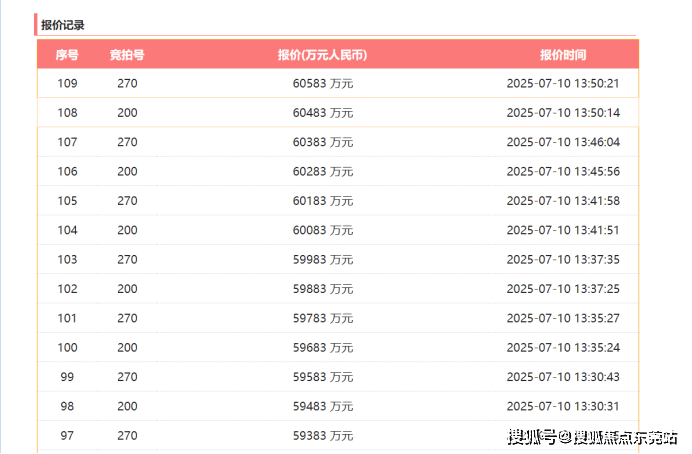Click the 59583 万元 bid price

[322, 377]
